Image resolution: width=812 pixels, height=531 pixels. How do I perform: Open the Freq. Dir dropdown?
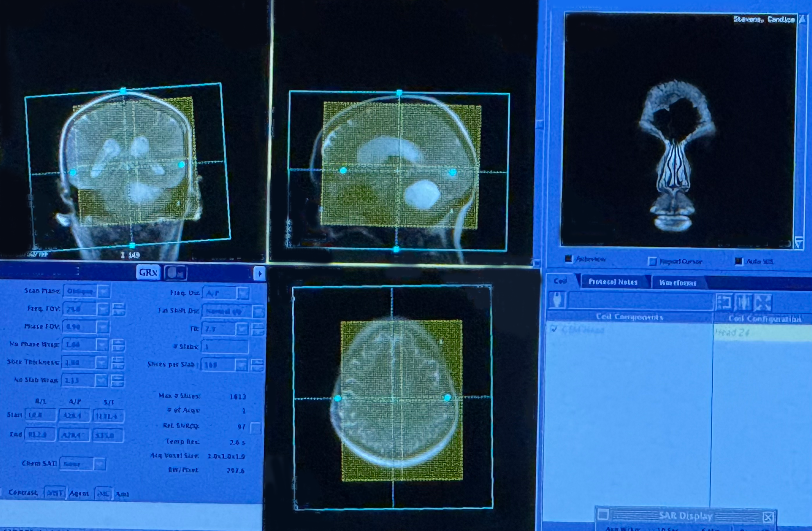(x=243, y=293)
